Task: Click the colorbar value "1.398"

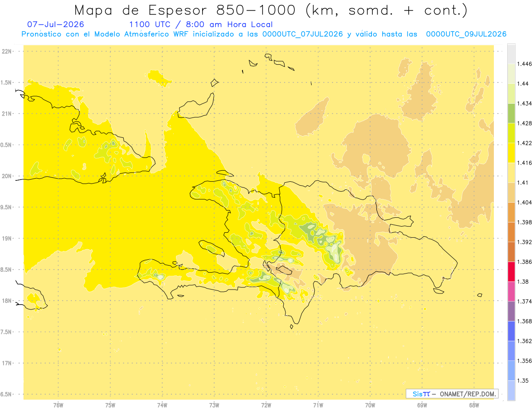Action: [524, 222]
